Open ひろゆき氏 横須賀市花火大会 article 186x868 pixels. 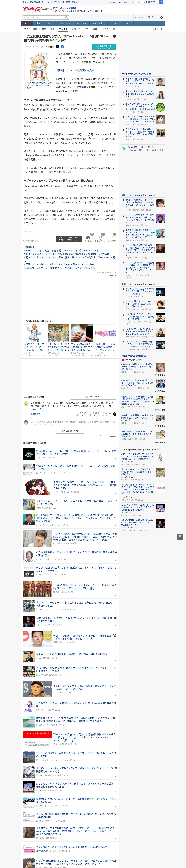click(76, 554)
